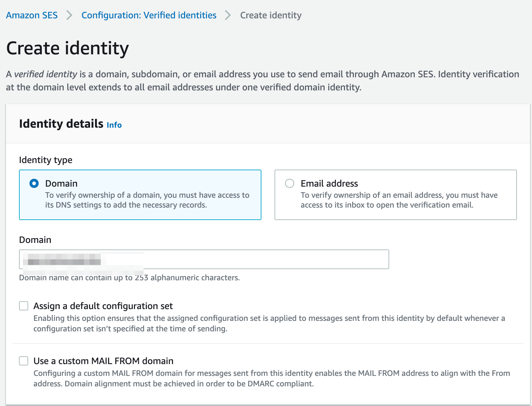This screenshot has height=406, width=532.
Task: Click chevron after Amazon SES breadcrumb
Action: click(69, 15)
